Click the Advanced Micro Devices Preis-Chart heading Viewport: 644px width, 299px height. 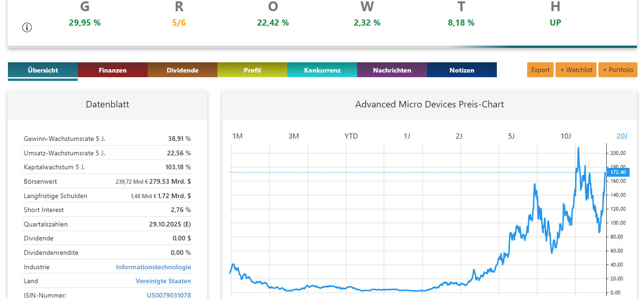pos(429,104)
